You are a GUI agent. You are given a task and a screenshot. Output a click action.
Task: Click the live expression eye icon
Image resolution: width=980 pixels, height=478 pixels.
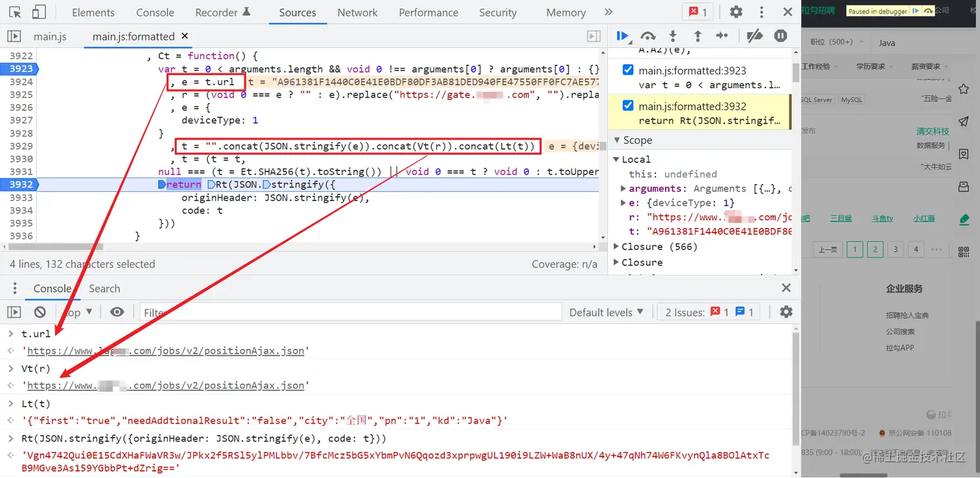point(117,312)
